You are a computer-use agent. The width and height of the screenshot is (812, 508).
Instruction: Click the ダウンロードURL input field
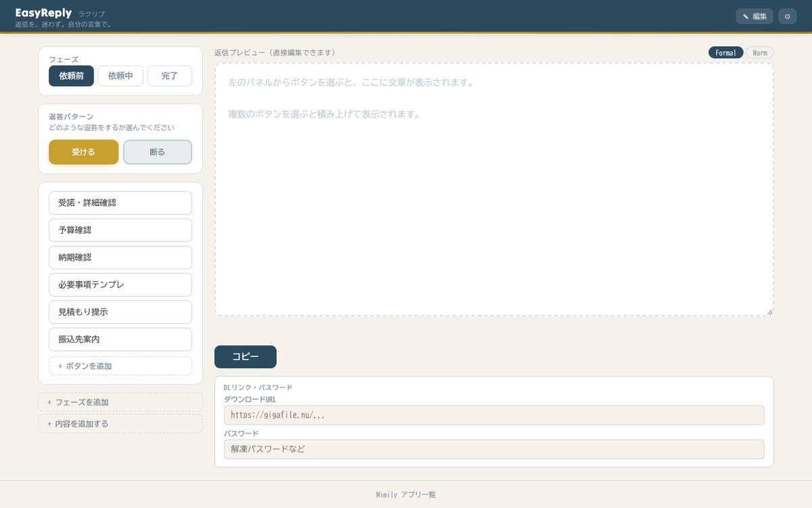click(x=494, y=415)
